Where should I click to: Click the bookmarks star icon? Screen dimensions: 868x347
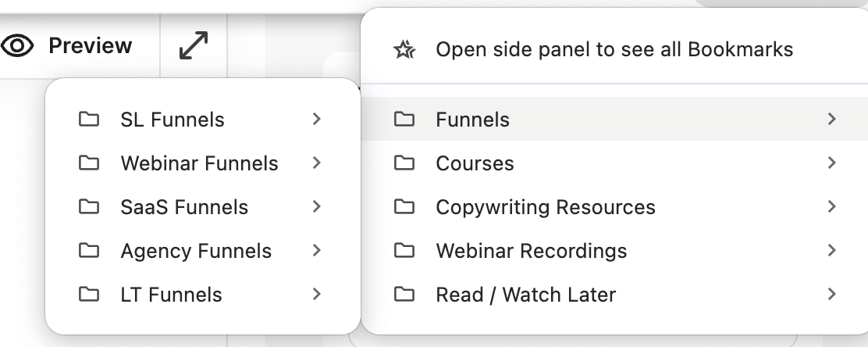404,50
